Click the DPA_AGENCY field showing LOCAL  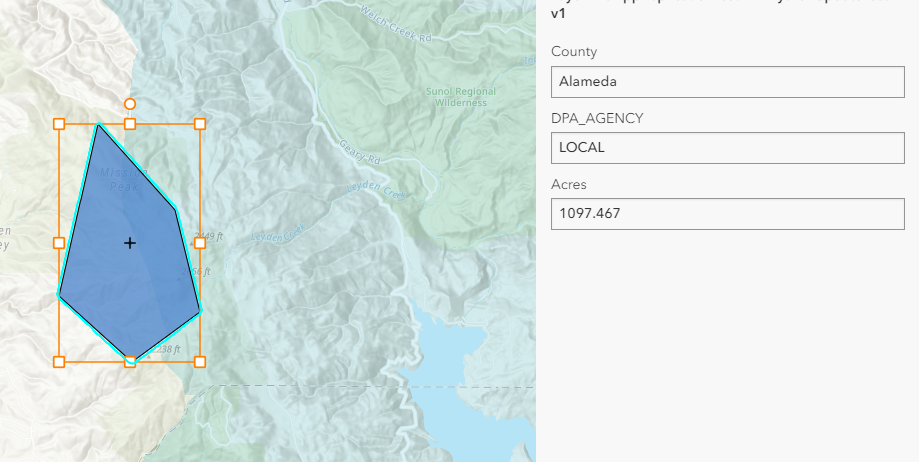click(727, 148)
